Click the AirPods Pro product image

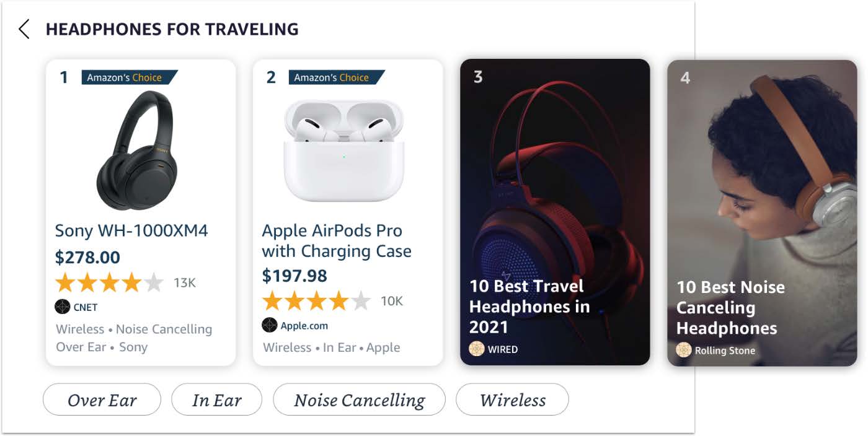tap(343, 150)
